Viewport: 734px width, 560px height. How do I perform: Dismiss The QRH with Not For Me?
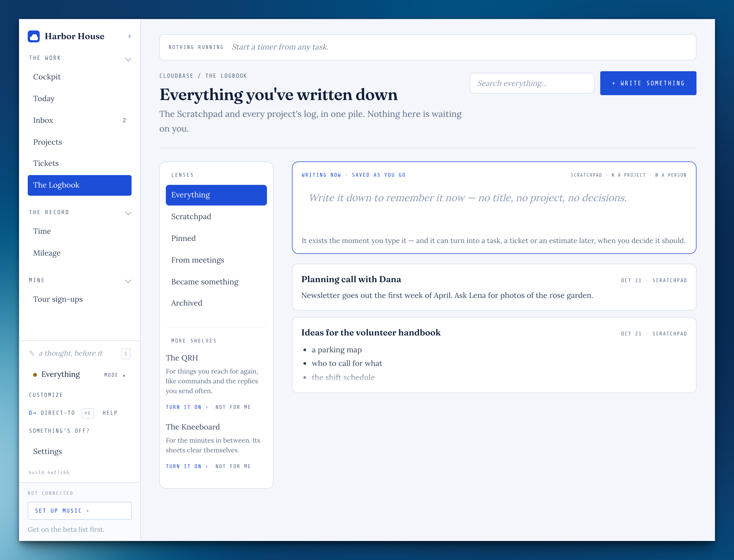pyautogui.click(x=233, y=407)
